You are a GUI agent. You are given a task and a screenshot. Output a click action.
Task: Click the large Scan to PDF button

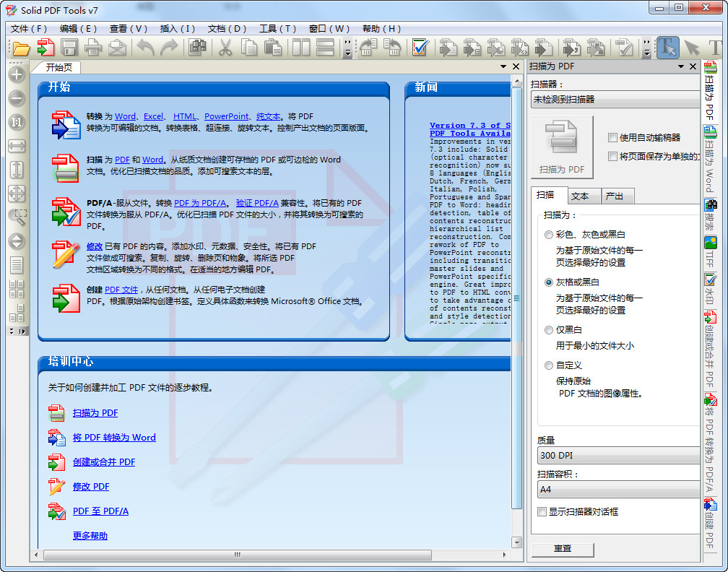(x=562, y=147)
